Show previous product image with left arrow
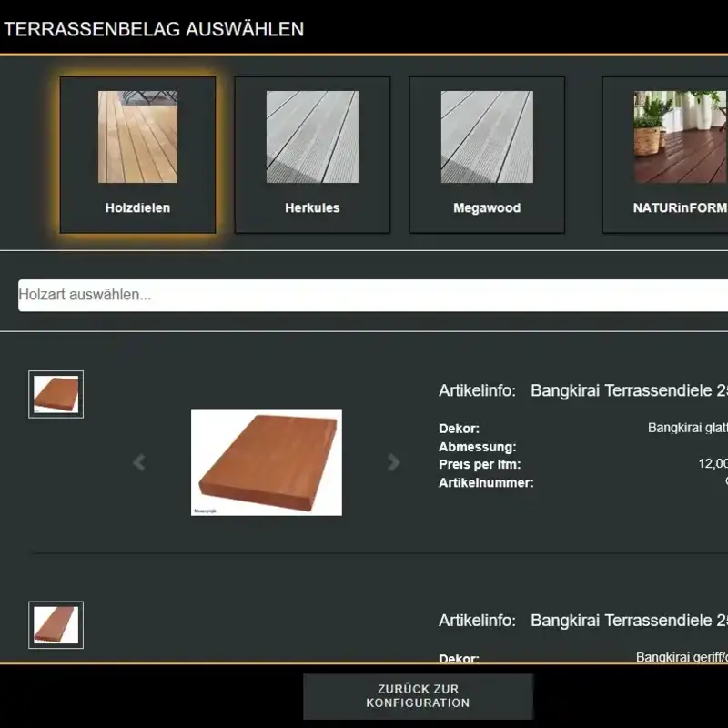The width and height of the screenshot is (728, 728). click(138, 463)
